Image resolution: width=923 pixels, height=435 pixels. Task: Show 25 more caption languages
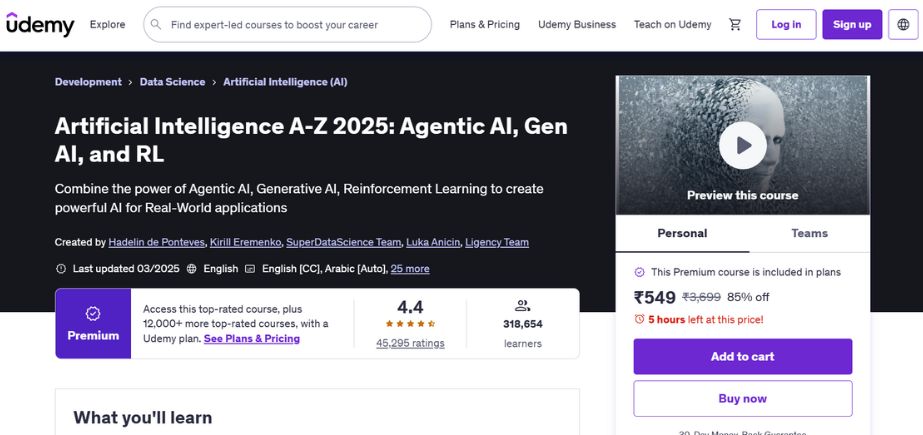[410, 268]
